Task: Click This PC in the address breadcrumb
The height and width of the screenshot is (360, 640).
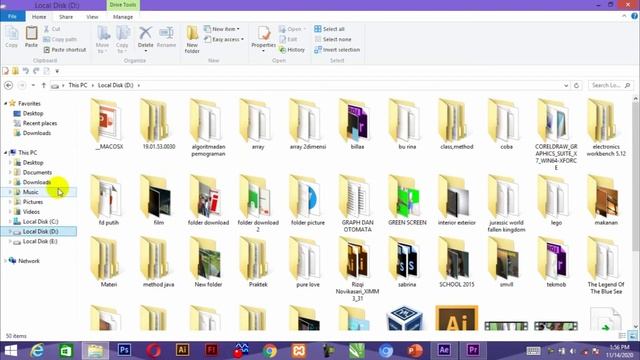Action: coord(78,85)
